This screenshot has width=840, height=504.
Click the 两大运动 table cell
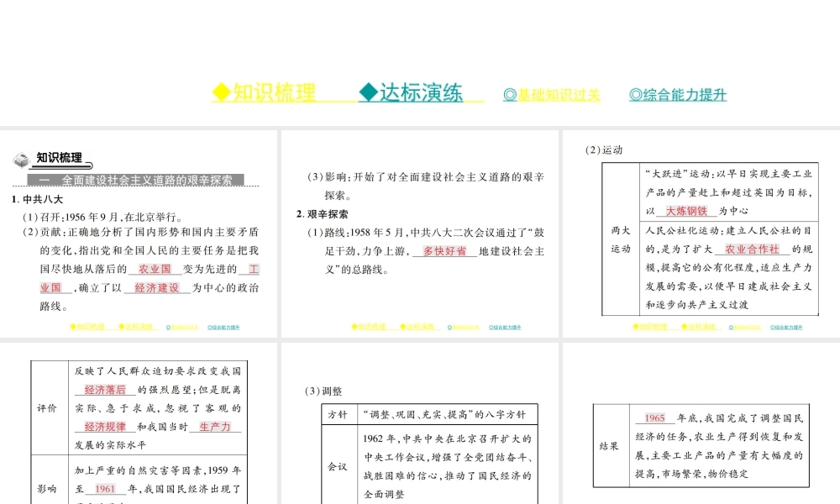tap(621, 239)
